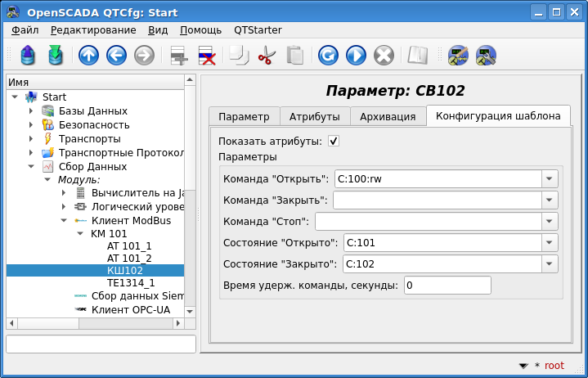Expand the 'Базы Данных' tree node
Screen dimensions: 588x378
tap(31, 111)
